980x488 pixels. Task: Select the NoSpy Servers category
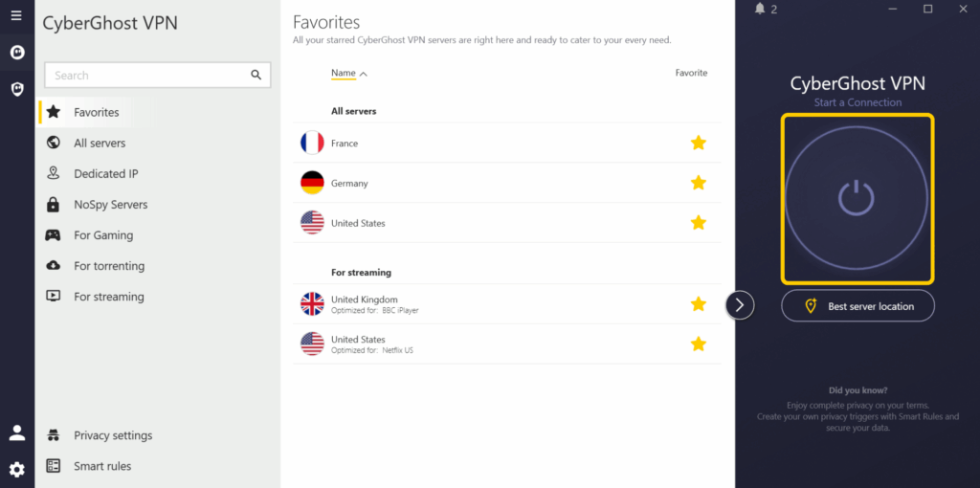pos(110,205)
